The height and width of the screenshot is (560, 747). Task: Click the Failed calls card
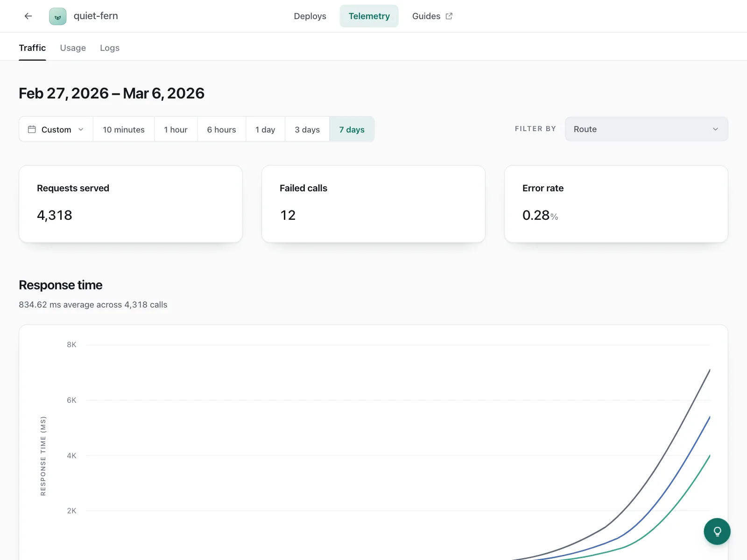[373, 204]
